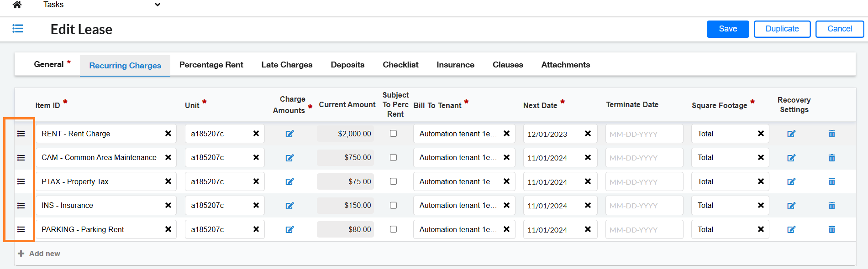Switch to the Deposits tab
This screenshot has width=868, height=269.
347,65
